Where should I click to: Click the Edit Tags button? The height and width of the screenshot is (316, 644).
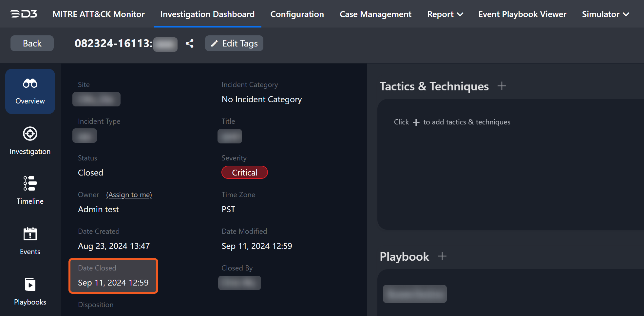[x=234, y=43]
